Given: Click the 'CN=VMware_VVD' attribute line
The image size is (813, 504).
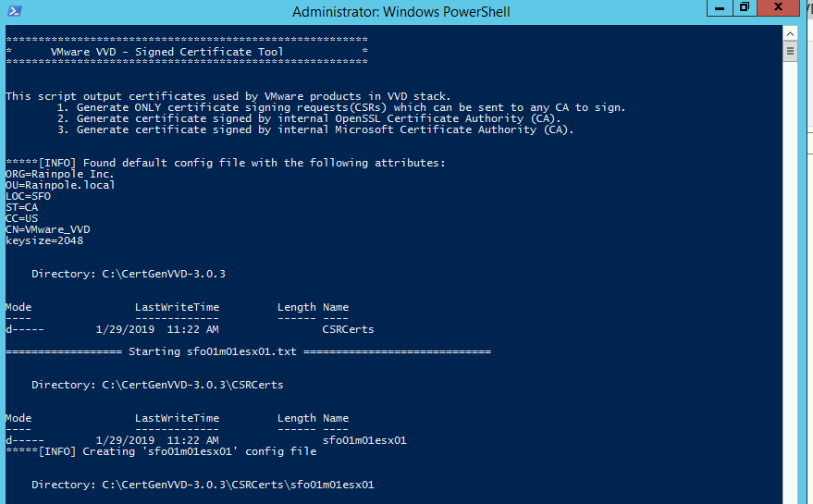Looking at the screenshot, I should pos(48,229).
